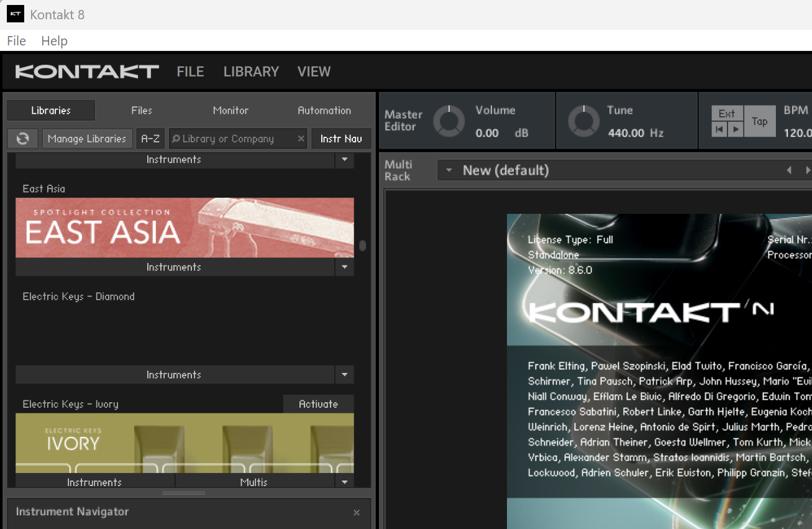Open the dropdown arrow above the East Asia label
This screenshot has height=529, width=812.
pyautogui.click(x=344, y=160)
